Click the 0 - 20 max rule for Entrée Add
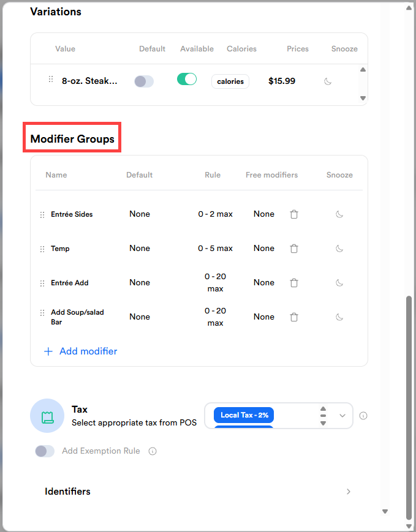Viewport: 416px width, 532px height. (x=215, y=283)
